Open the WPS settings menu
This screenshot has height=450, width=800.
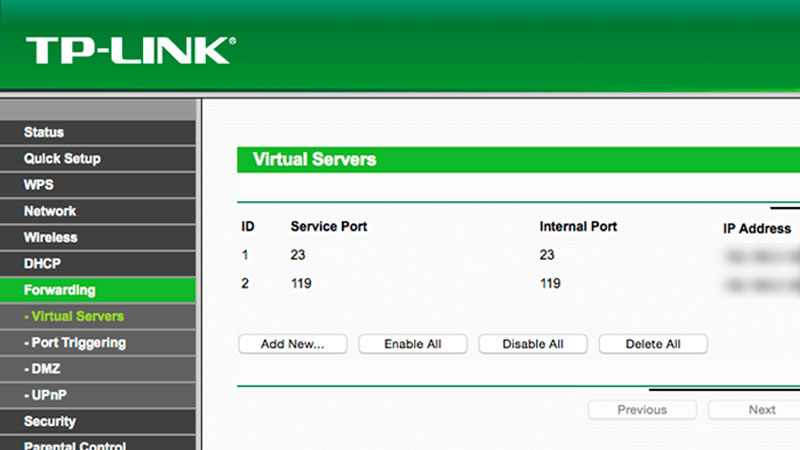[39, 185]
